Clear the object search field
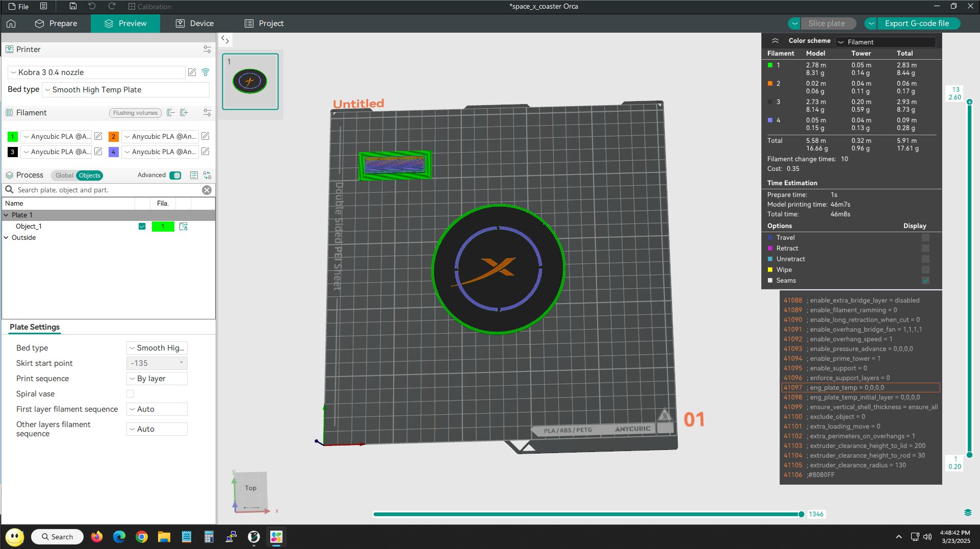The image size is (980, 549). pyautogui.click(x=207, y=190)
